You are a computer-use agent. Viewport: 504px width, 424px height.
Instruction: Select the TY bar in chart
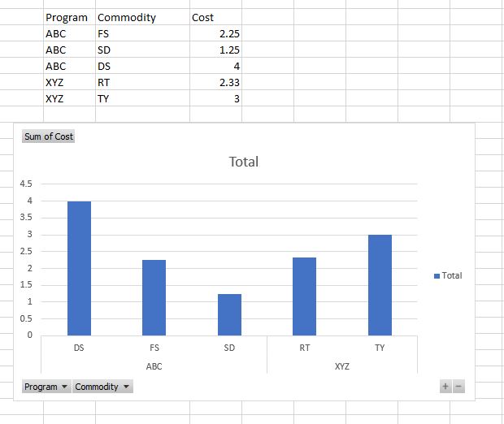click(x=380, y=285)
